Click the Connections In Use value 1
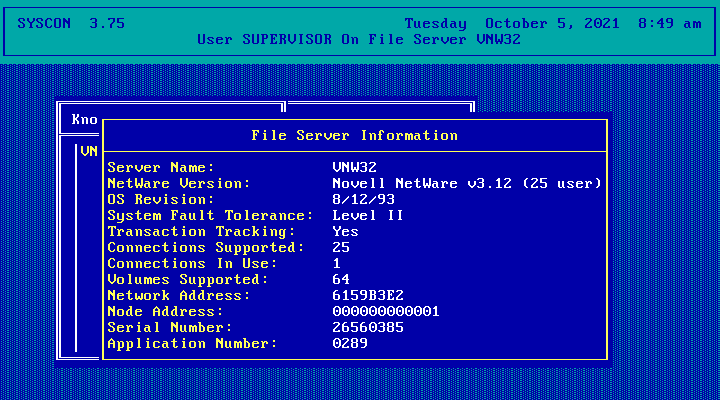720x400 pixels. (337, 264)
